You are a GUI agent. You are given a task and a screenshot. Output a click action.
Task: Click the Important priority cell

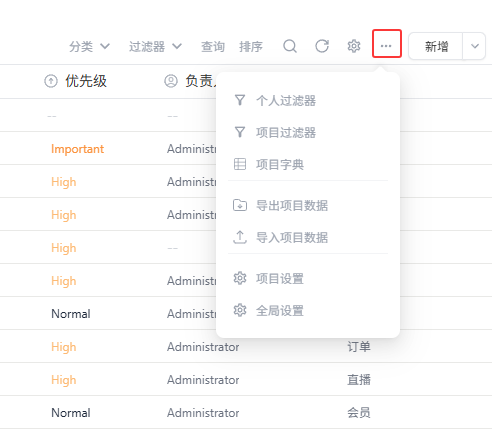point(77,149)
